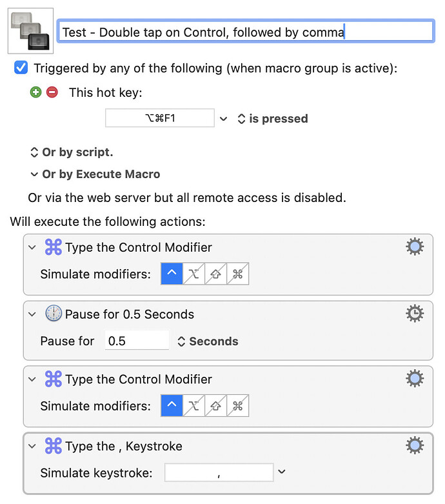This screenshot has width=445, height=504.
Task: Click the macro icon thumbnail beside the name
Action: pos(30,31)
